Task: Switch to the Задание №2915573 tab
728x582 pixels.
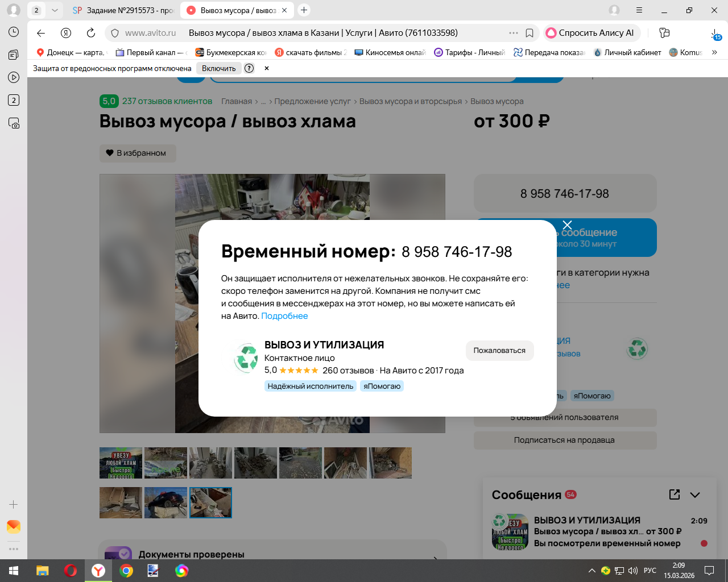Action: point(123,10)
